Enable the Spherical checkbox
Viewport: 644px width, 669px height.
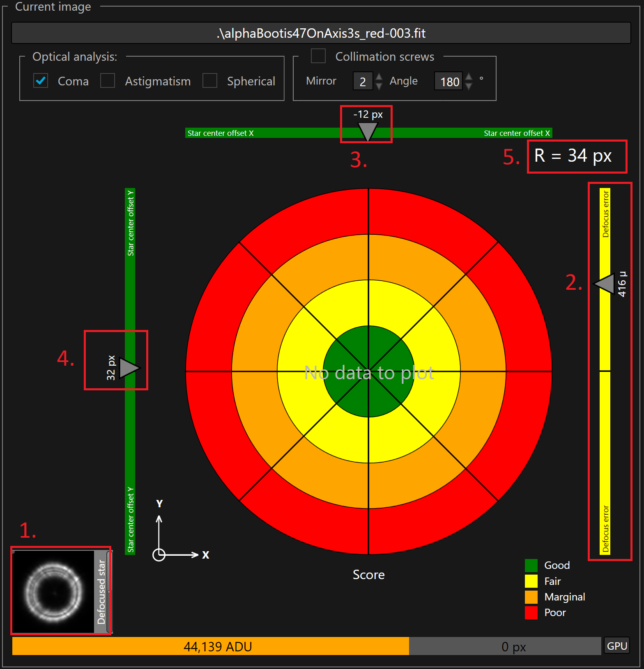tap(210, 81)
